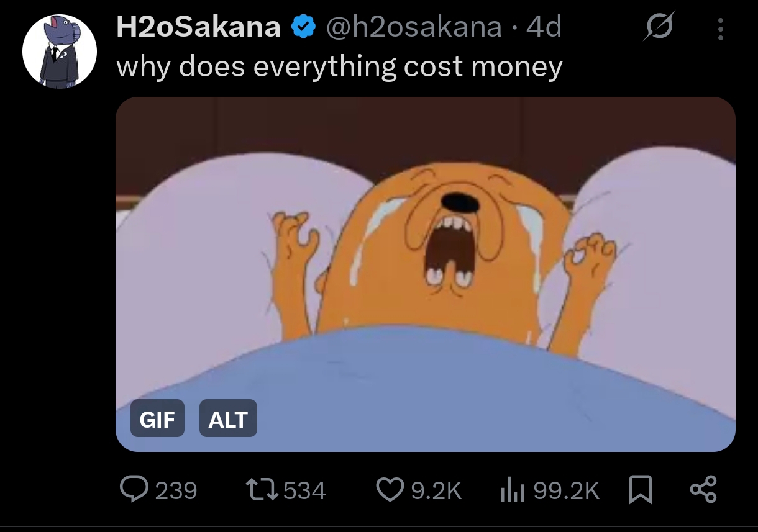Show the ALT image description badge
Image resolution: width=758 pixels, height=532 pixels.
tap(228, 420)
